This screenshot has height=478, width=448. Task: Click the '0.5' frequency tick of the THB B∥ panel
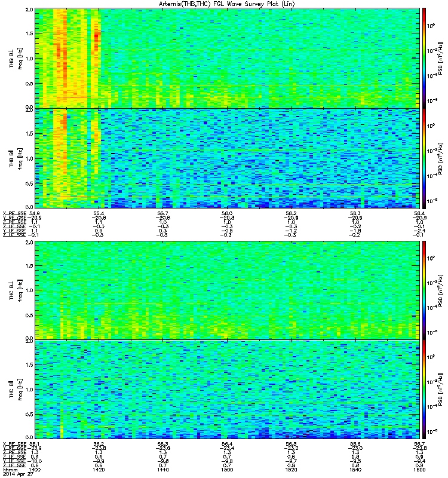pos(29,183)
